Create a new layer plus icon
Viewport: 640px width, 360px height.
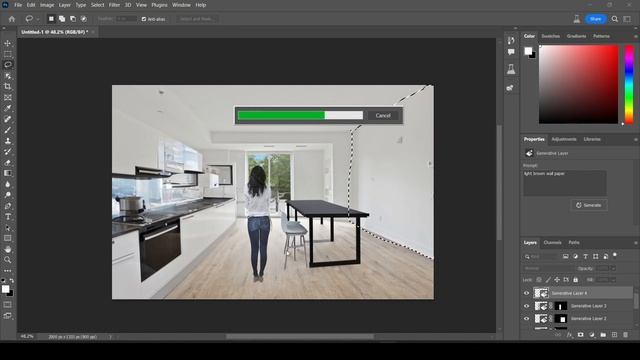click(x=614, y=335)
